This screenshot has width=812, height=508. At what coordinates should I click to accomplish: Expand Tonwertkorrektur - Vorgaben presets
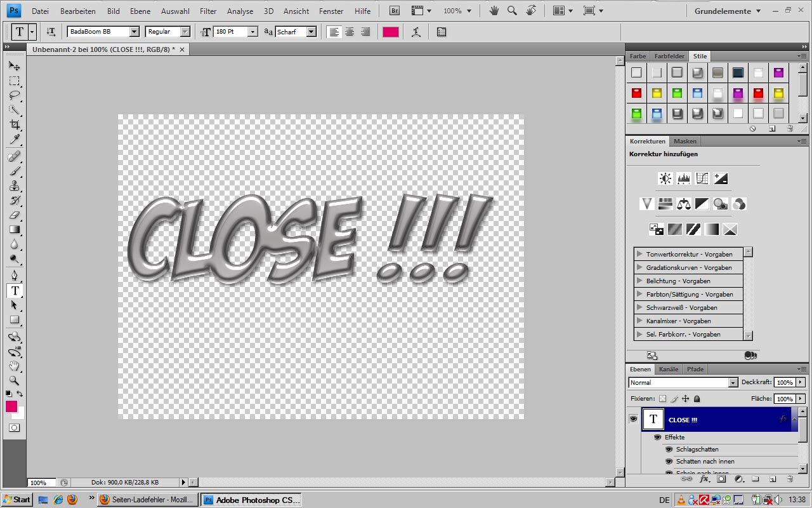(639, 254)
